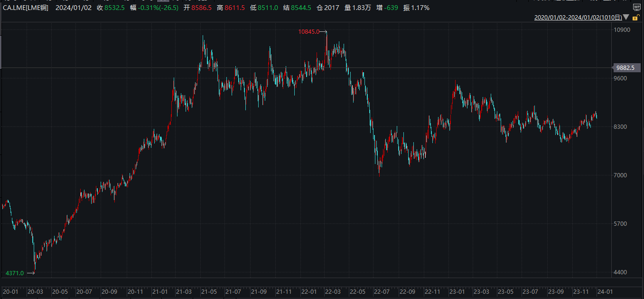Screen dimensions: 644x299
Task: Click the 10845.0 peak price marker
Action: coord(309,32)
